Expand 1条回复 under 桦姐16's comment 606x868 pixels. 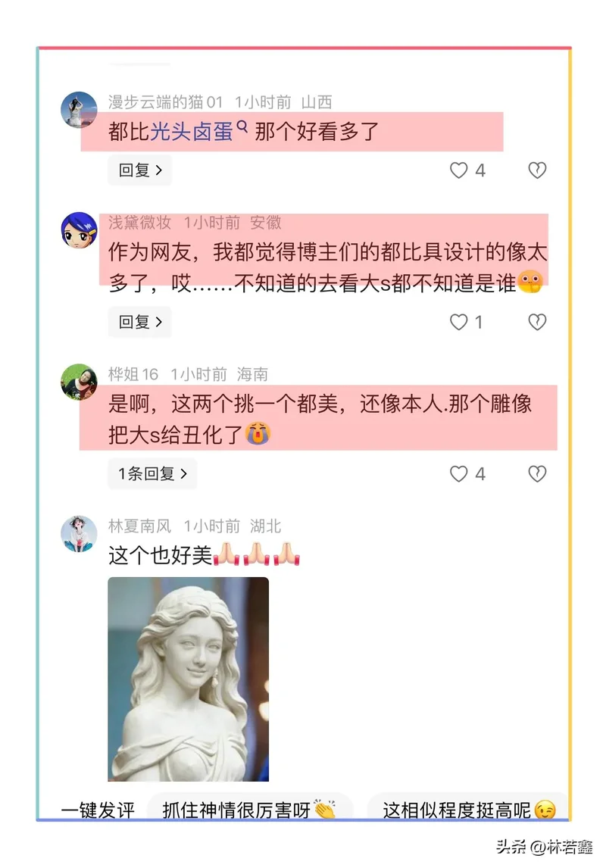click(152, 474)
